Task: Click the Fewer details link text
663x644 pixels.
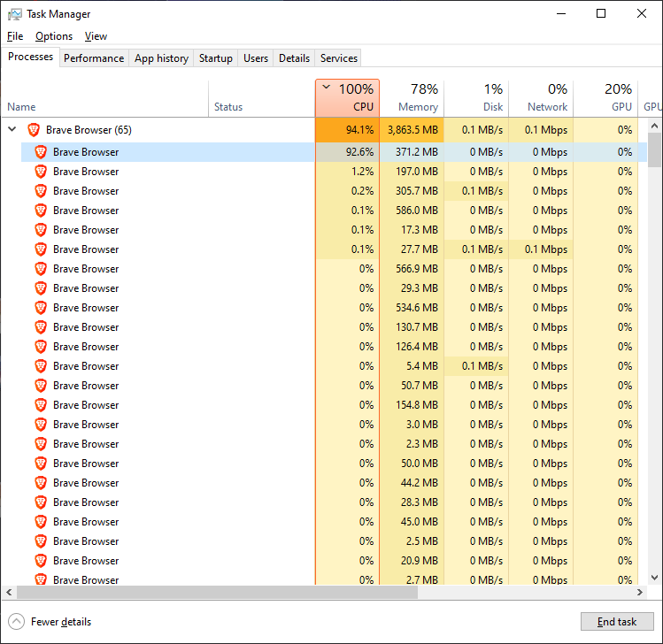Action: pyautogui.click(x=61, y=622)
